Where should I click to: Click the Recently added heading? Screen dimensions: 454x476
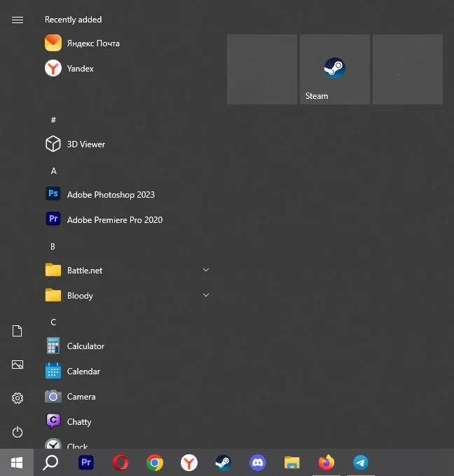[x=73, y=20]
